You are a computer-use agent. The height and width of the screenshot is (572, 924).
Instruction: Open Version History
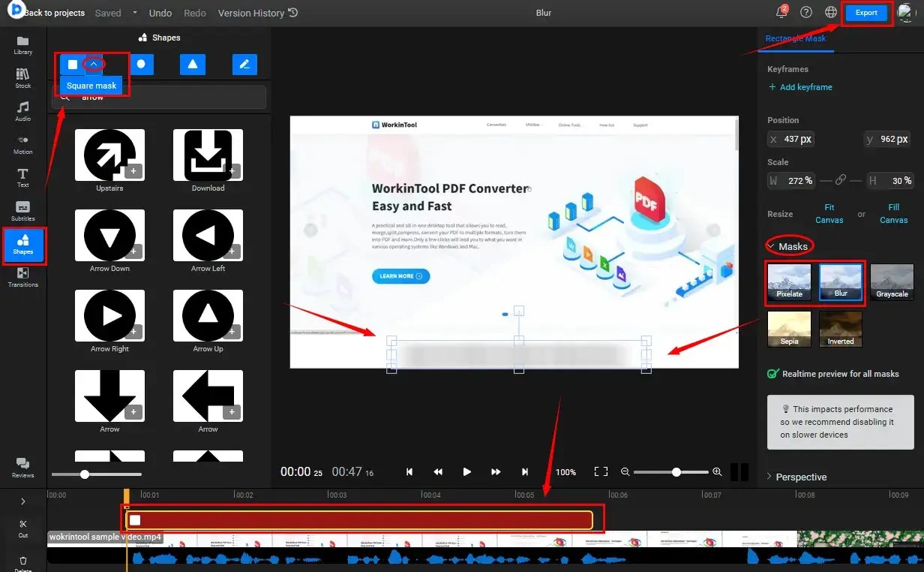252,13
